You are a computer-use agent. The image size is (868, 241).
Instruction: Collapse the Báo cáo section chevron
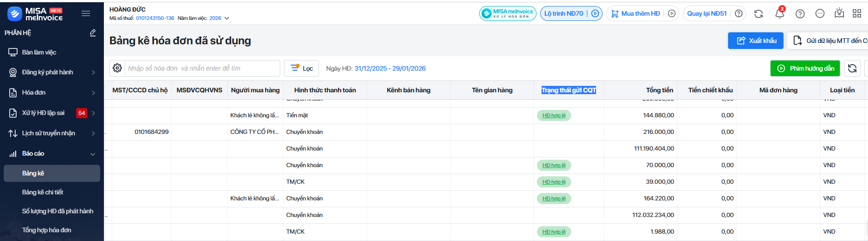click(93, 154)
